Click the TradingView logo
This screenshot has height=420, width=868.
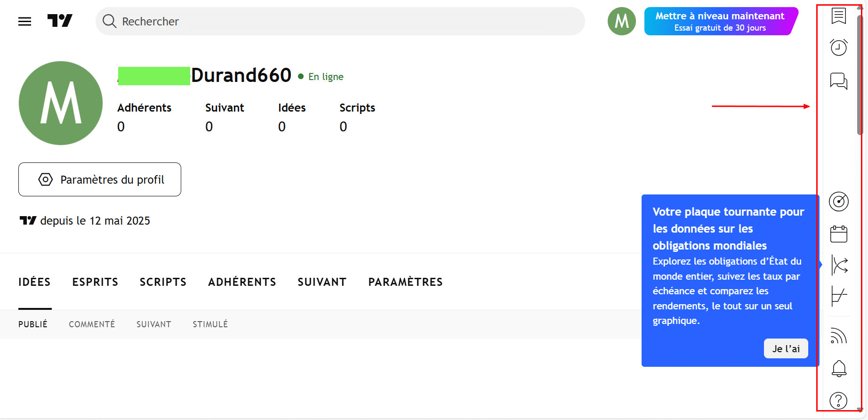click(x=60, y=21)
